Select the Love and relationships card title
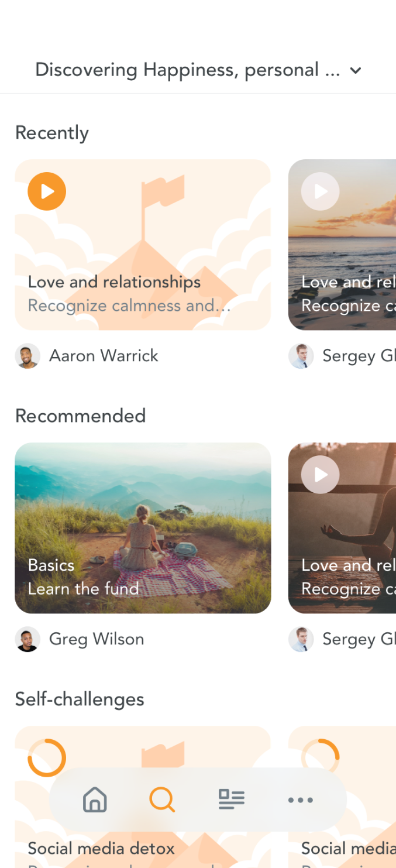 (115, 282)
